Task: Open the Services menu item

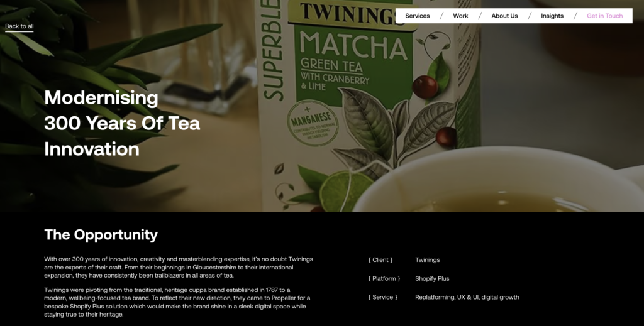Action: tap(418, 16)
